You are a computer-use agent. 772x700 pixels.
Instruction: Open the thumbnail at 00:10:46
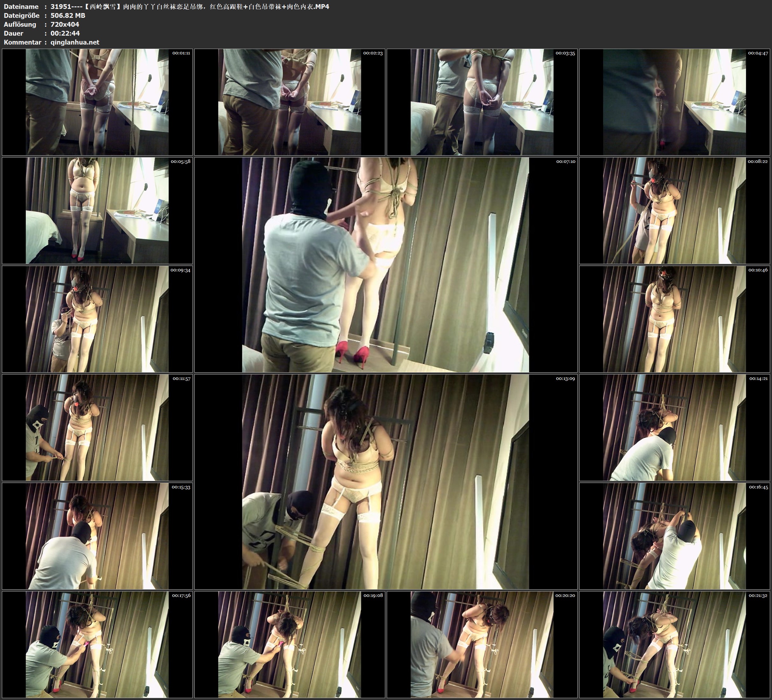[675, 319]
